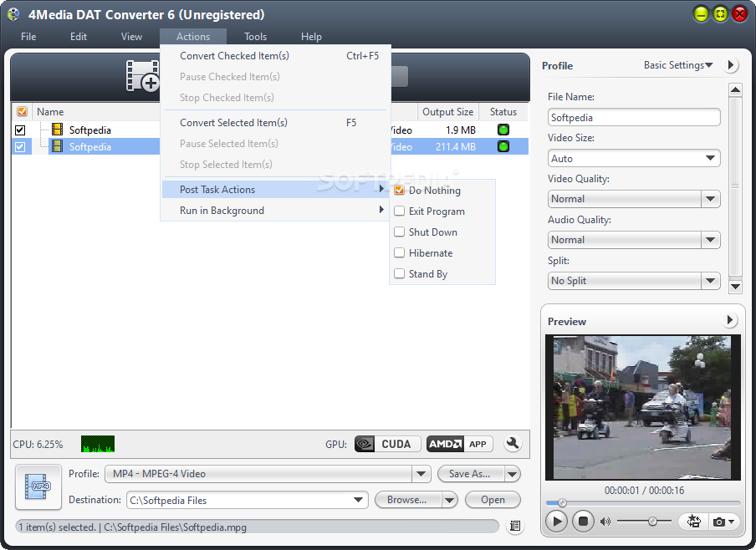Click the preview aspect-ratio toggle icon

[694, 521]
